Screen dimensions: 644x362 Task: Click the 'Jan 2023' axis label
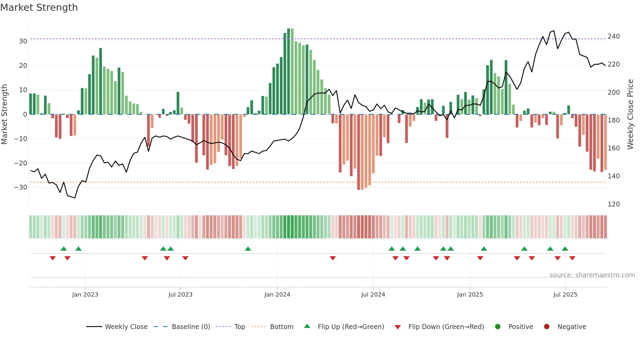click(x=85, y=294)
